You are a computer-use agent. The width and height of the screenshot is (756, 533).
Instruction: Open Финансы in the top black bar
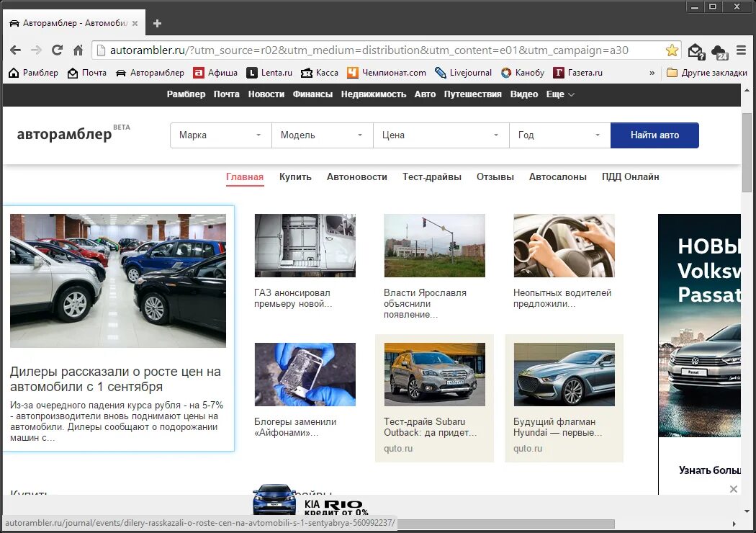click(313, 94)
